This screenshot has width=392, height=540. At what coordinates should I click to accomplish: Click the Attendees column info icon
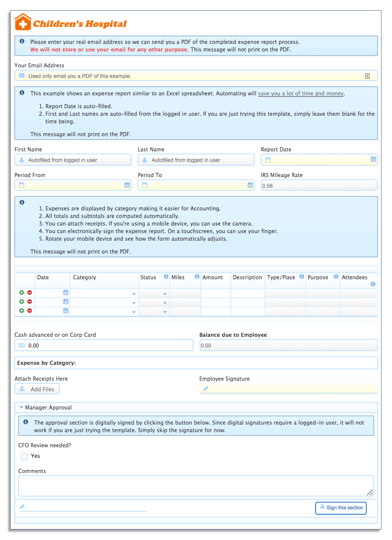[x=373, y=284]
